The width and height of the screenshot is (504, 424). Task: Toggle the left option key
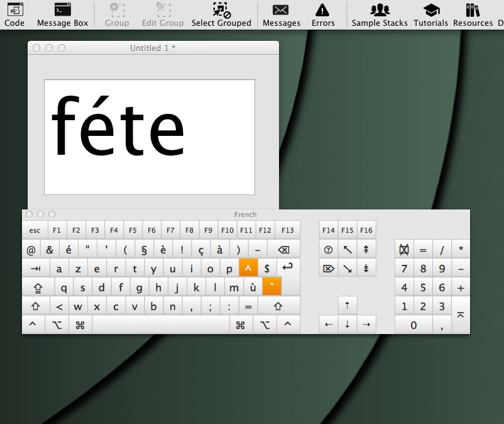click(57, 325)
